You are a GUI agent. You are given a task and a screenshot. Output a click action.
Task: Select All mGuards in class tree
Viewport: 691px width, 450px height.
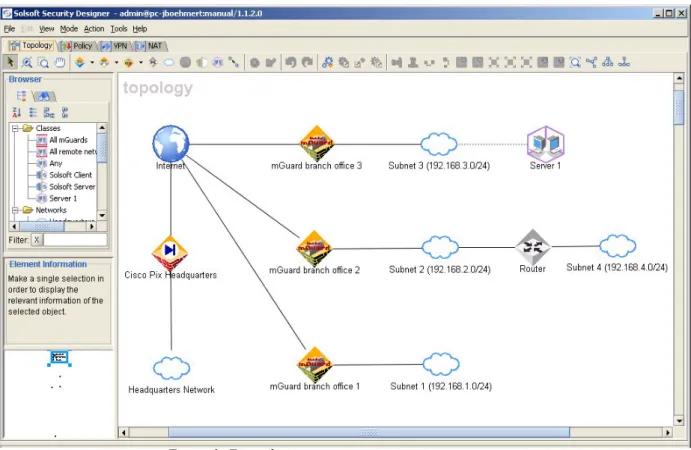68,140
